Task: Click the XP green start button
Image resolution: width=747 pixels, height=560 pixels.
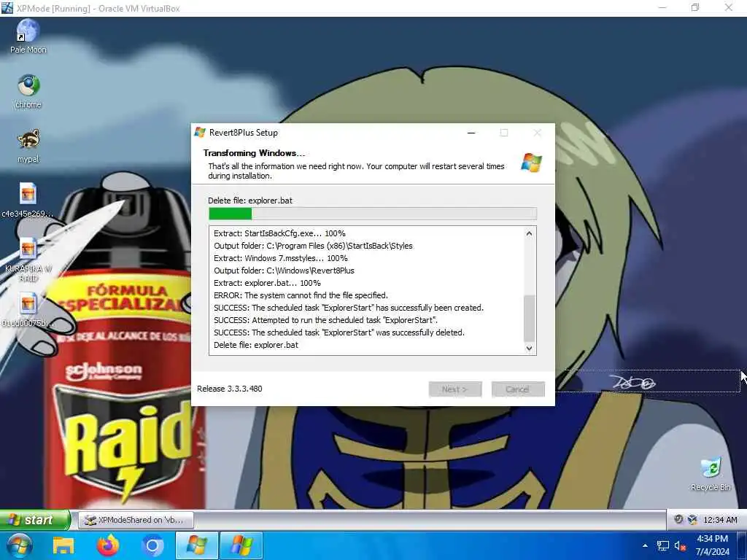Action: [x=34, y=519]
